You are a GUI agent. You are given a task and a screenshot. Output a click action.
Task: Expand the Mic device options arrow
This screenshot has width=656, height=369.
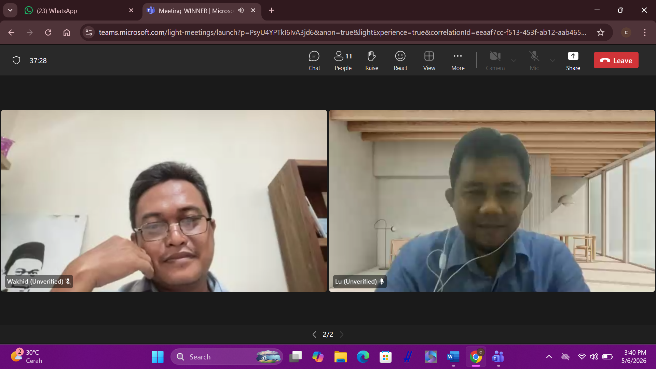coord(552,61)
